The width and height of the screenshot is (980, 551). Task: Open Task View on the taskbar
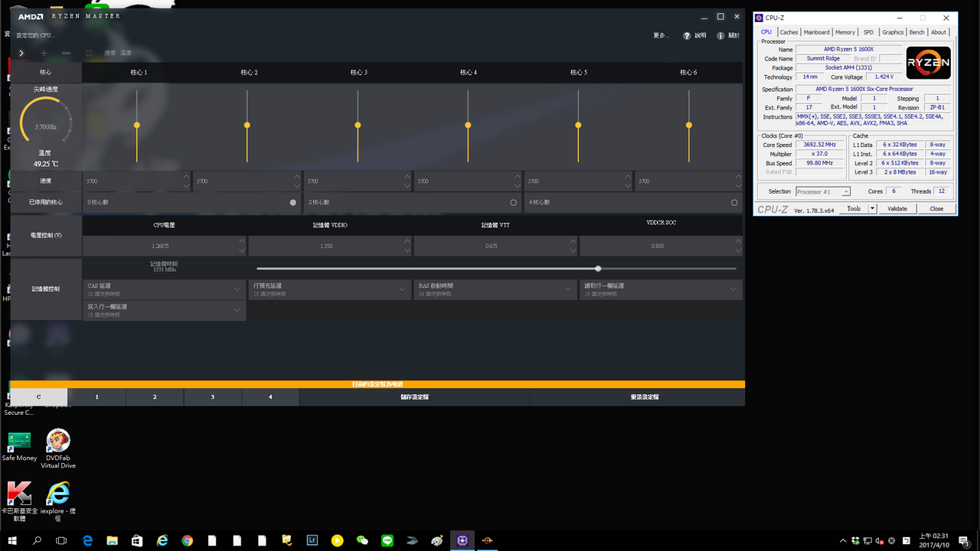pos(61,540)
